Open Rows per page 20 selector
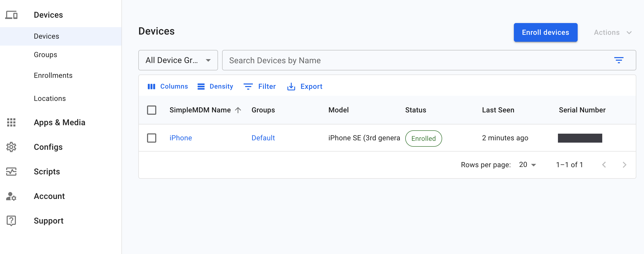Screen dimensions: 644x254 (527, 165)
